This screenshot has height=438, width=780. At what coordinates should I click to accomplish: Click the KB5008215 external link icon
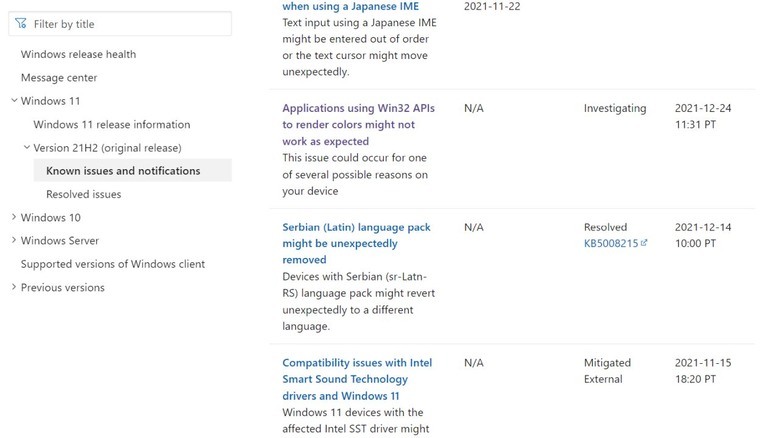pyautogui.click(x=644, y=243)
